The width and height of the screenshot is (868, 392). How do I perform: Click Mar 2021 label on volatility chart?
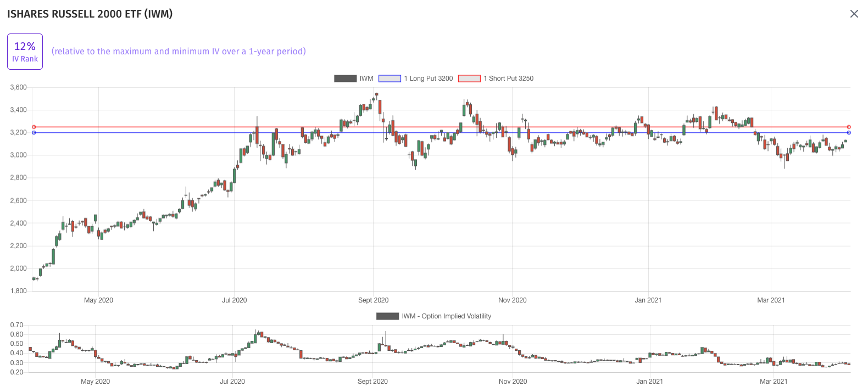pos(773,382)
